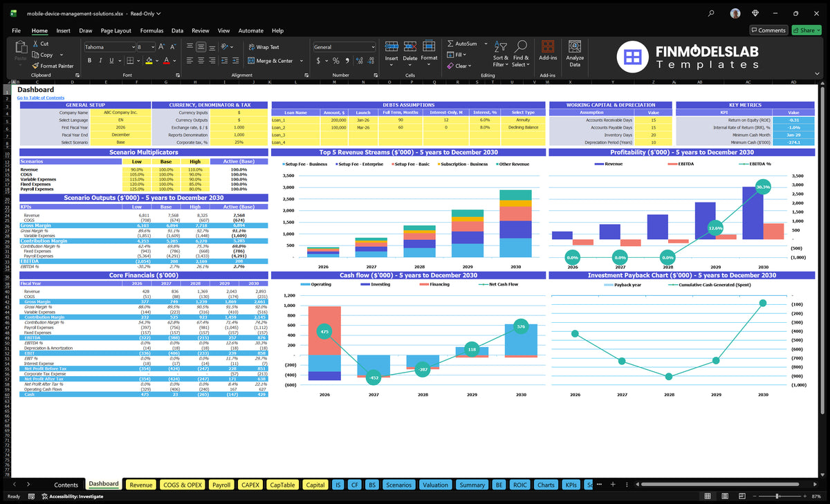Click the horizontal scrollbar beside the sheet tabs
830x504 pixels.
pyautogui.click(x=719, y=485)
